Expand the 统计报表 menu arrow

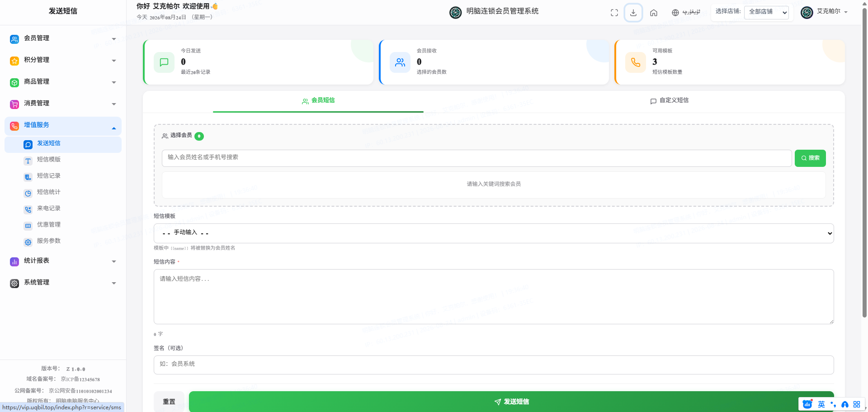[x=114, y=262]
